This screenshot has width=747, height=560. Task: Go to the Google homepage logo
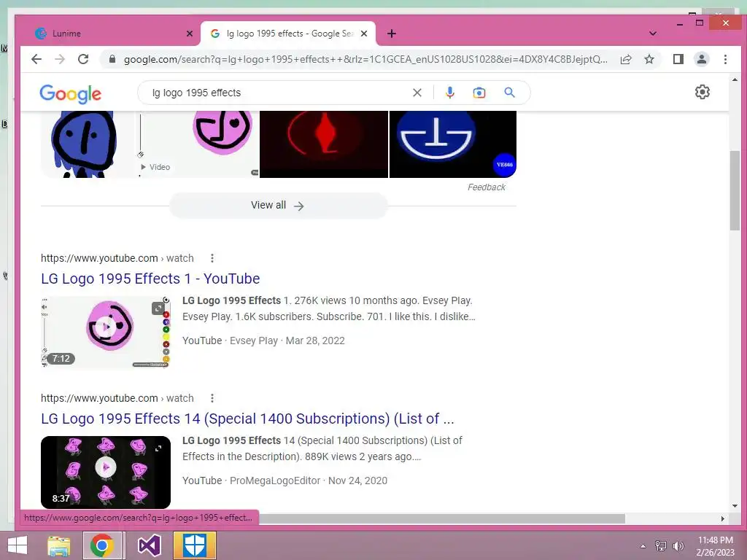pyautogui.click(x=70, y=94)
